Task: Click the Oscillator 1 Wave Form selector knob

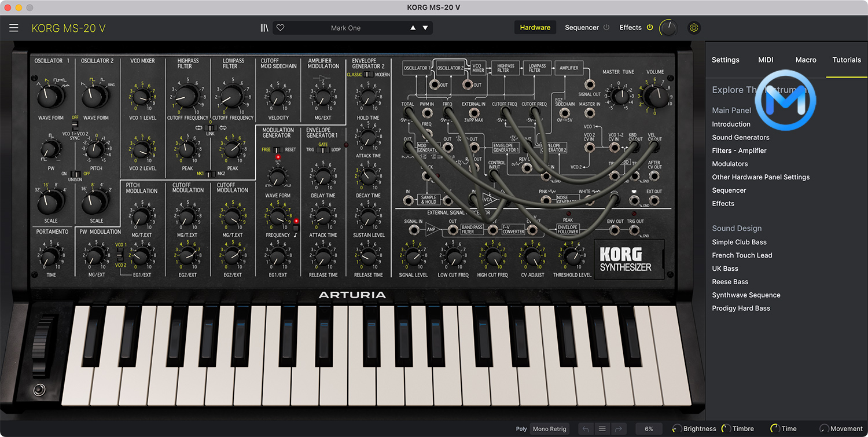Action: [x=50, y=97]
